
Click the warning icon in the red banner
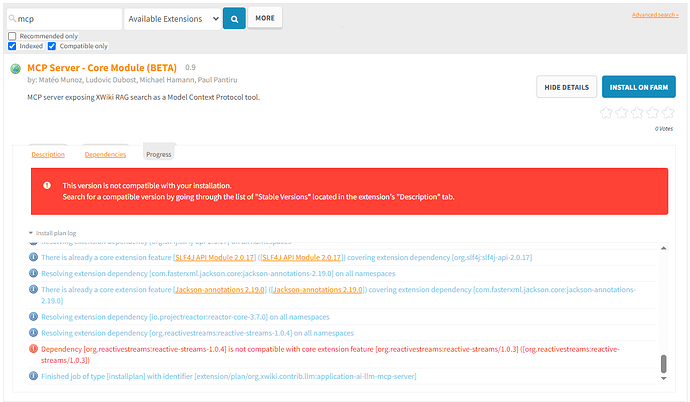47,185
